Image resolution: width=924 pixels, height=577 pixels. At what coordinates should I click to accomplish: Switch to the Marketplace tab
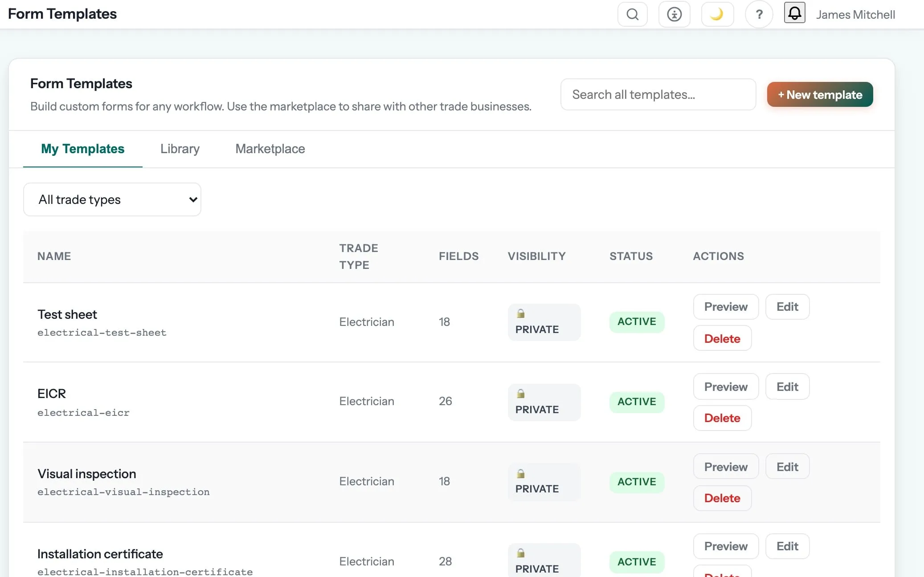point(270,149)
